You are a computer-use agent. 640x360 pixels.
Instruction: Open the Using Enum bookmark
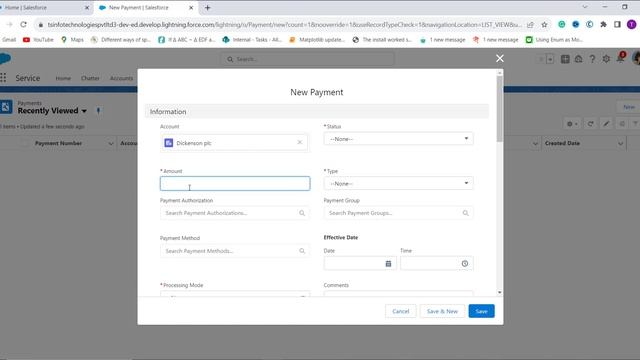[x=554, y=40]
